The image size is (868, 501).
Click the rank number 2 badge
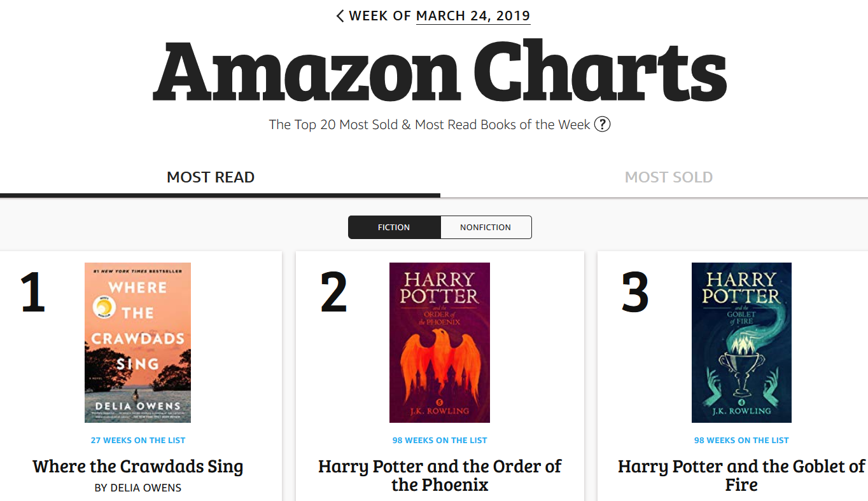(334, 292)
